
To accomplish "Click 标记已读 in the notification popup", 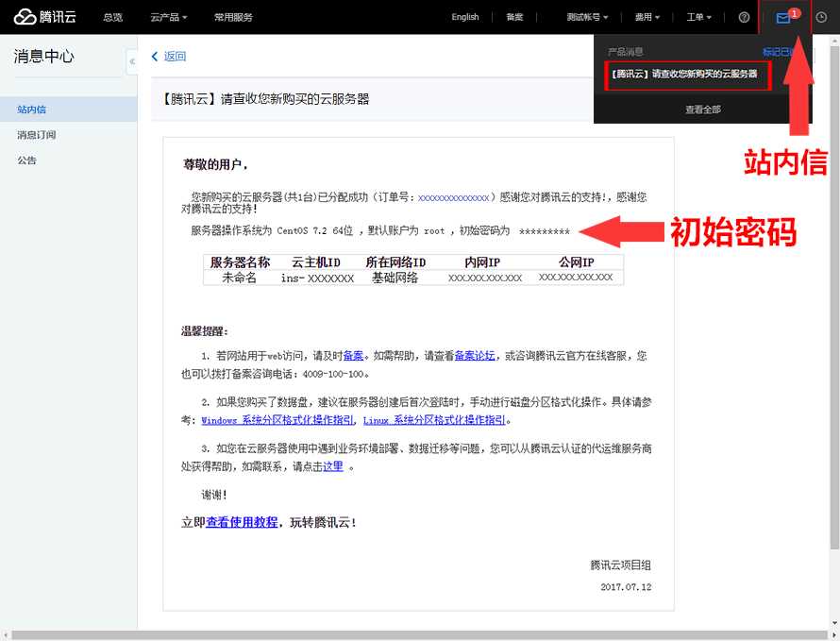I will pos(779,52).
